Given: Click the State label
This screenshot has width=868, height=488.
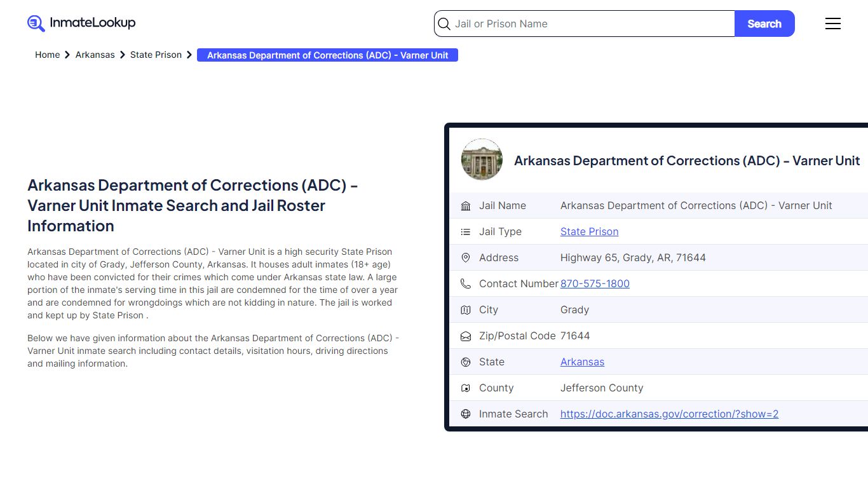Looking at the screenshot, I should tap(492, 362).
